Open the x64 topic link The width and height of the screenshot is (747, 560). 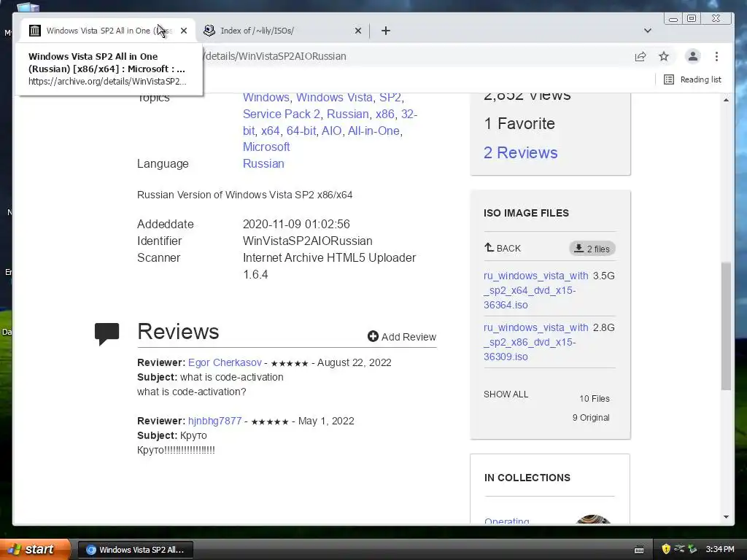click(270, 131)
